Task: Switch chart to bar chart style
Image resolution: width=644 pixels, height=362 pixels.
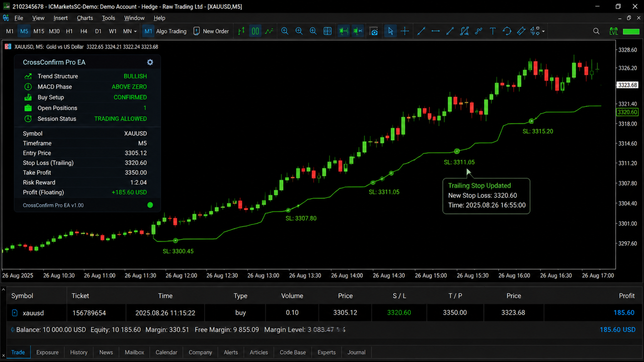Action: (x=241, y=31)
